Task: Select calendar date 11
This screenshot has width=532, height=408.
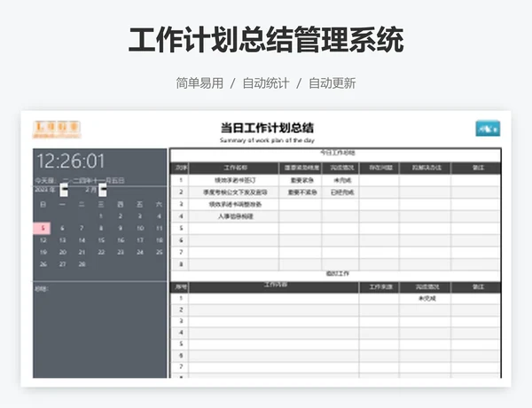Action: tap(160, 228)
